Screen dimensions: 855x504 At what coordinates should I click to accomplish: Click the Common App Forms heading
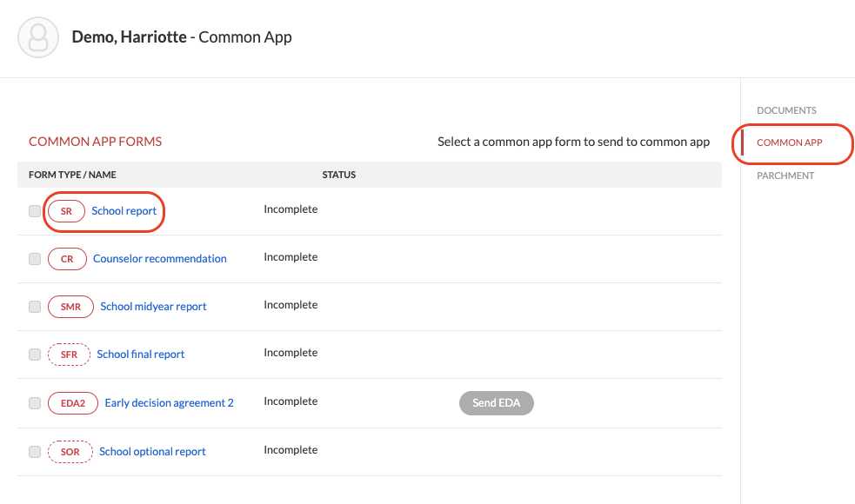96,142
